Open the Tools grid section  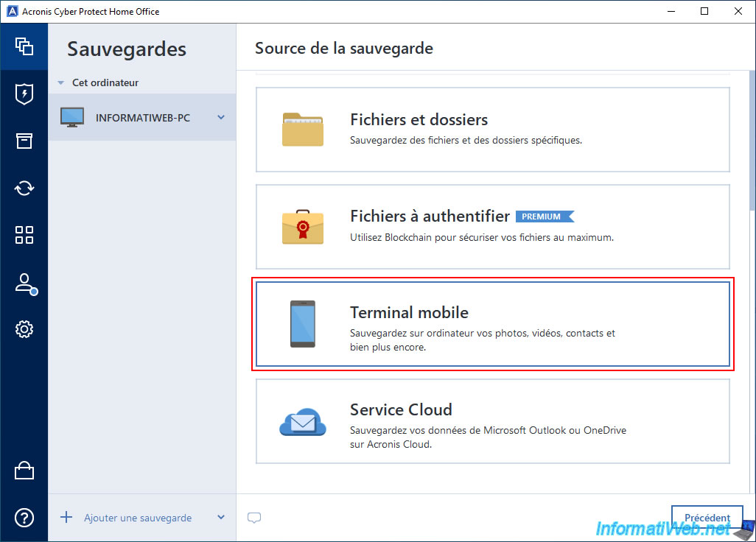point(24,235)
